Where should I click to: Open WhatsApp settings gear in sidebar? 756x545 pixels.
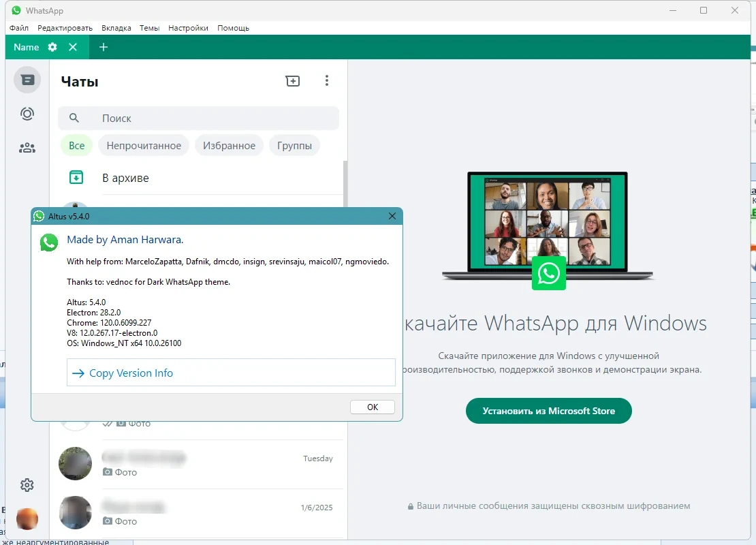point(27,485)
